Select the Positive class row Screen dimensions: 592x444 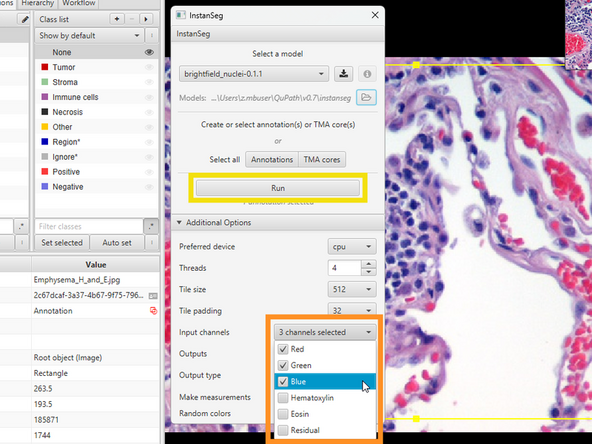coord(96,172)
